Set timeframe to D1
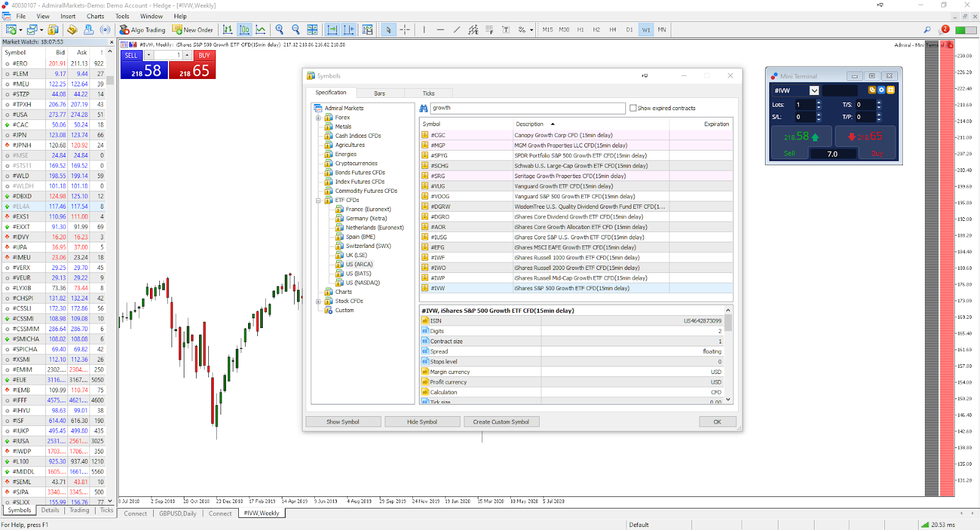980x530 pixels. [629, 29]
